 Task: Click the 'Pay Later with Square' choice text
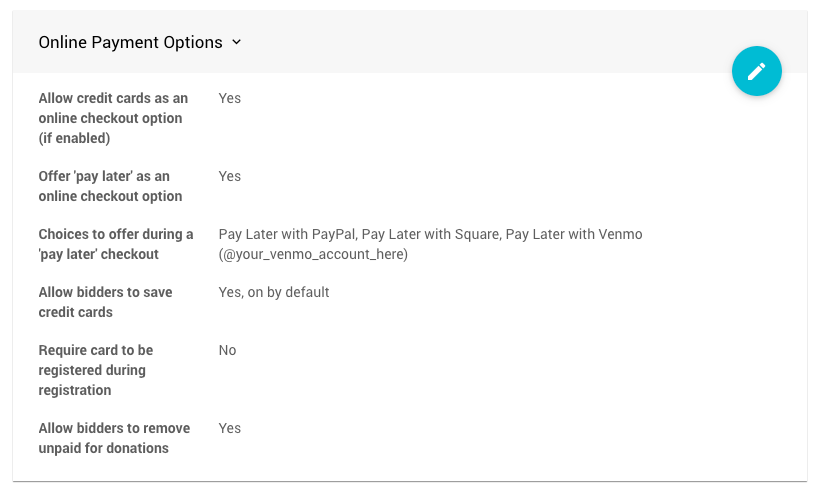pyautogui.click(x=429, y=234)
